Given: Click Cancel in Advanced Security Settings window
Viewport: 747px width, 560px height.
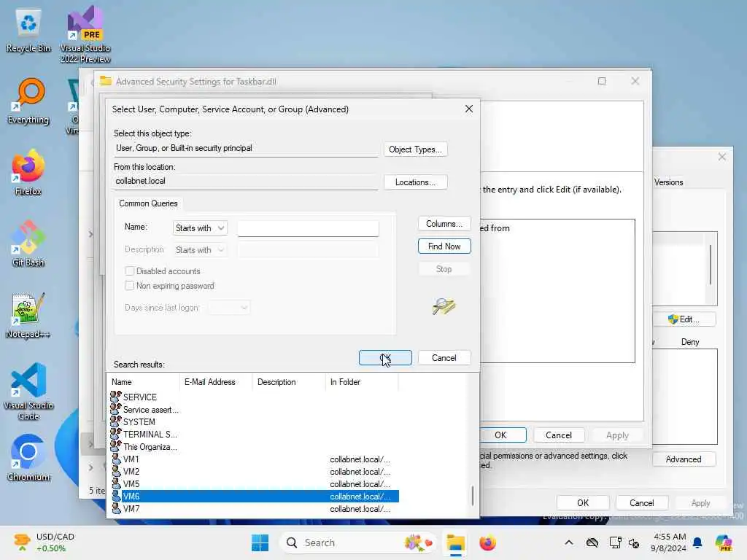Looking at the screenshot, I should point(559,435).
